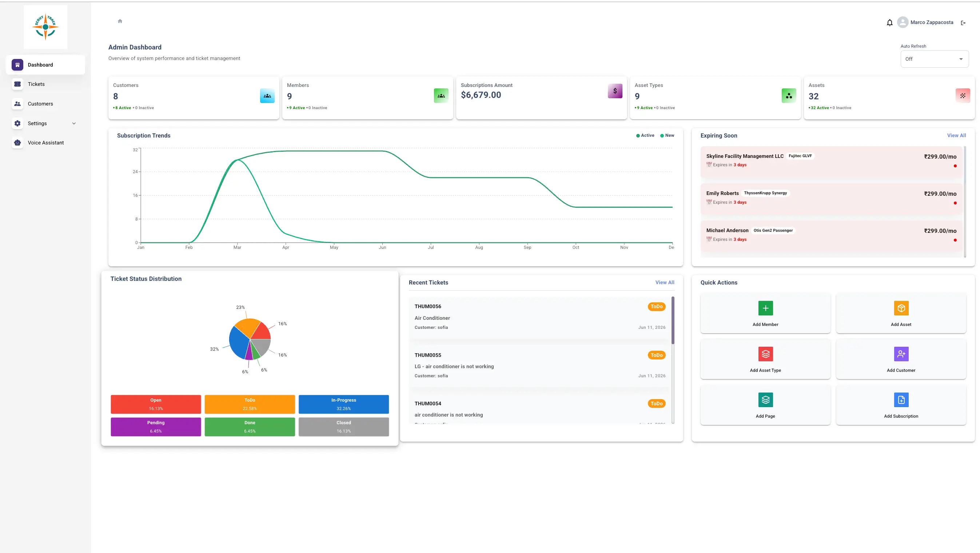
Task: Click the Settings gear icon
Action: pos(17,123)
